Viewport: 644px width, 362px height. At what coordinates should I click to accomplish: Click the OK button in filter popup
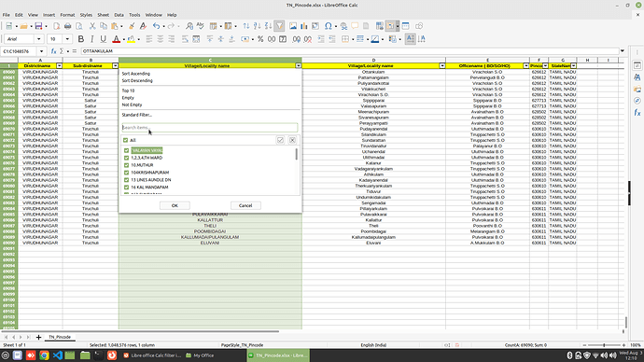pos(175,205)
